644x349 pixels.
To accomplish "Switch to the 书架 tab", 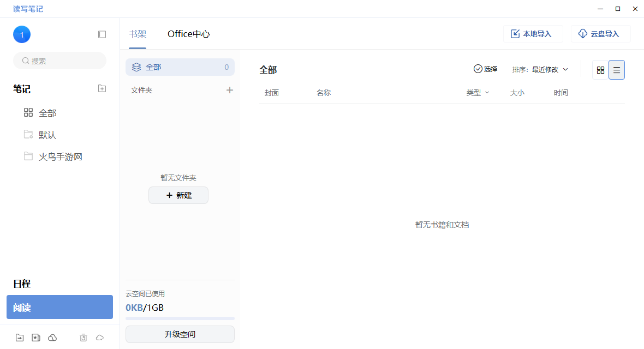I will (x=138, y=34).
